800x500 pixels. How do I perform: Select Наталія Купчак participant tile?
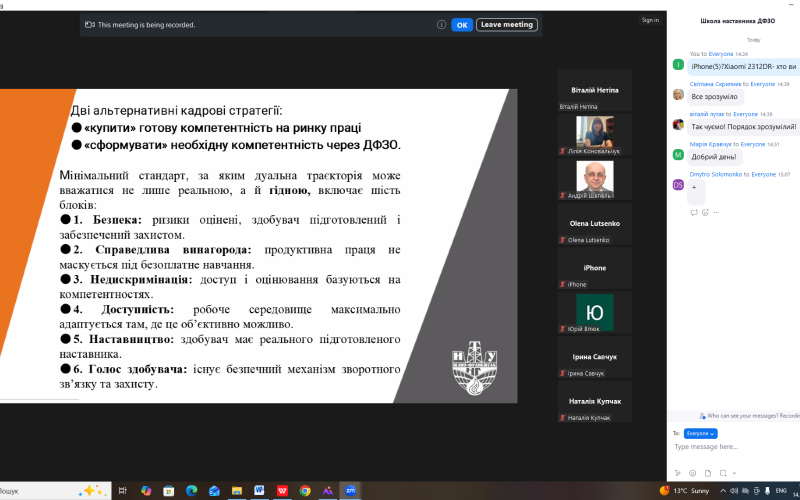click(x=594, y=401)
